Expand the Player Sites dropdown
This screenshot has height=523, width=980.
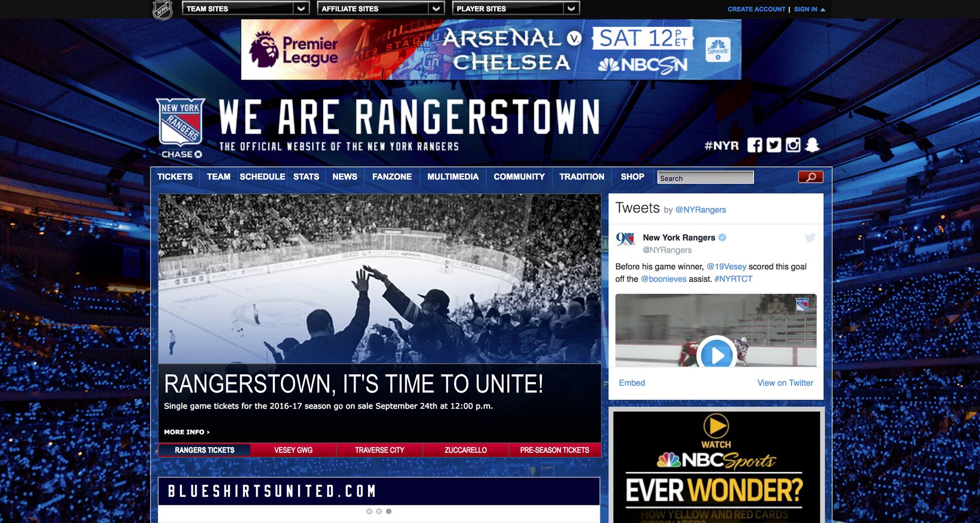point(515,8)
